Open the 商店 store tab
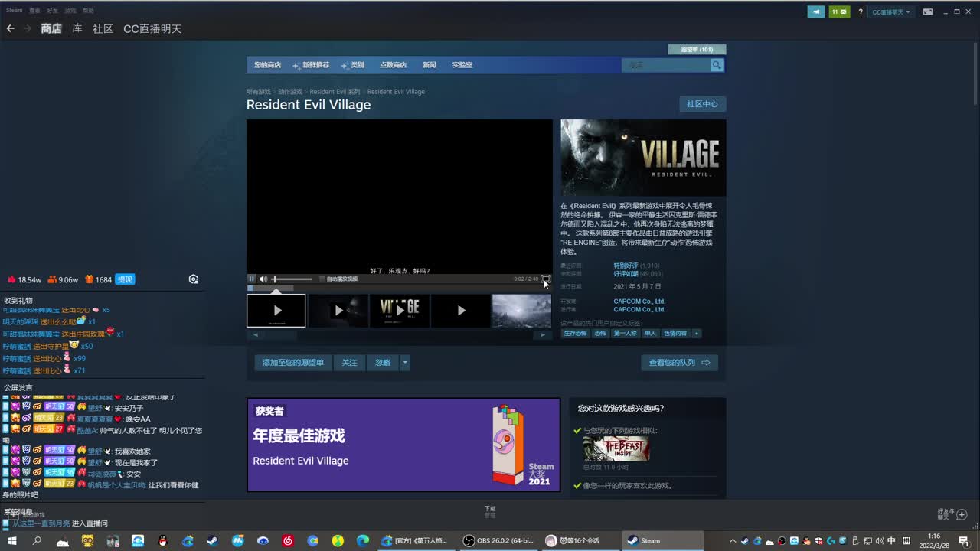This screenshot has height=551, width=980. [51, 28]
